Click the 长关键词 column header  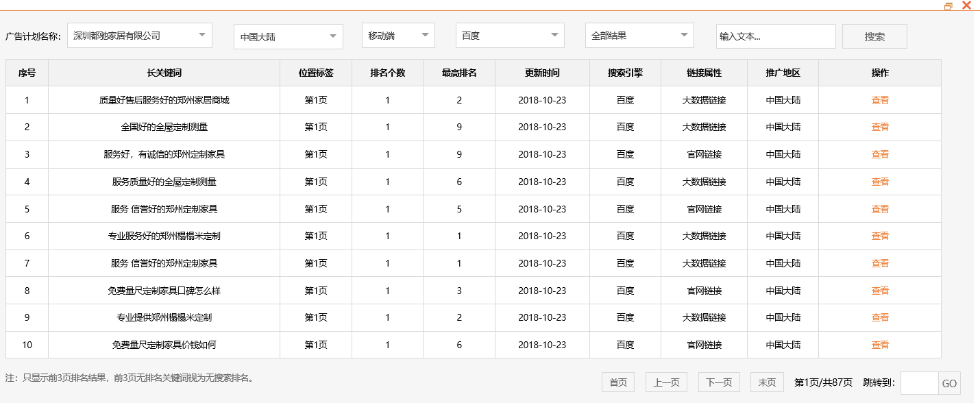click(x=164, y=73)
